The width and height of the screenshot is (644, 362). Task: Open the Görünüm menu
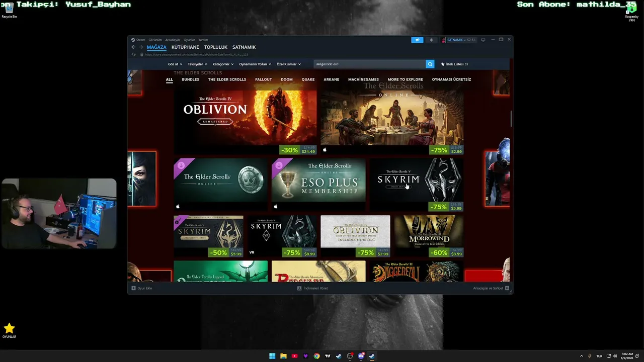[x=155, y=40]
